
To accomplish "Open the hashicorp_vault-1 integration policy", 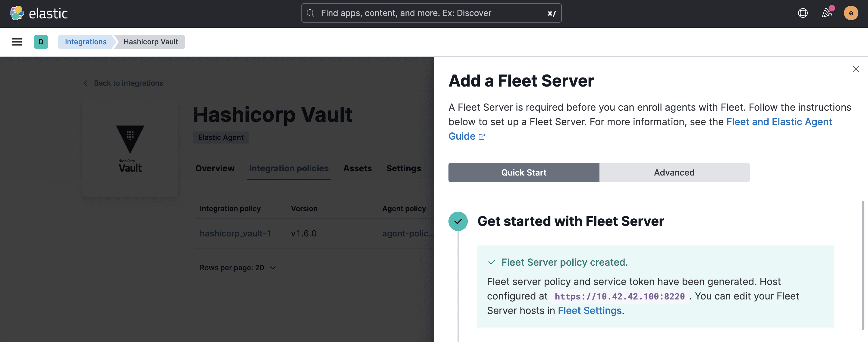I will point(235,233).
